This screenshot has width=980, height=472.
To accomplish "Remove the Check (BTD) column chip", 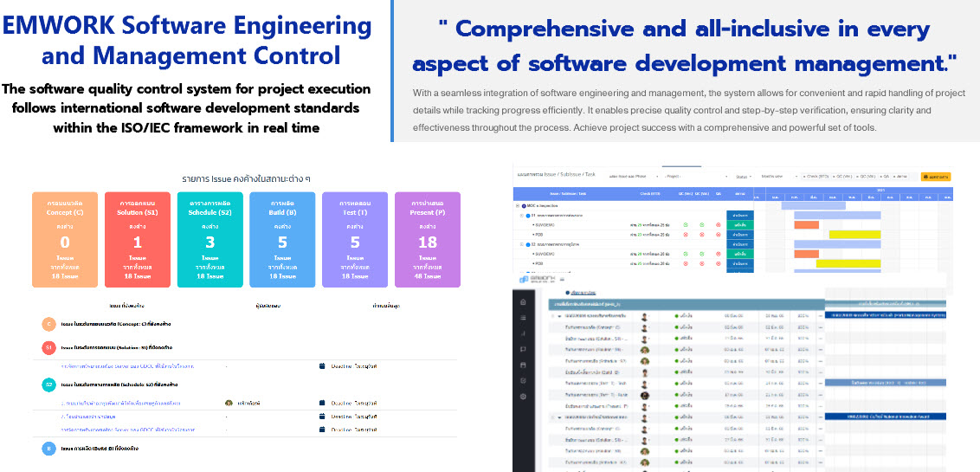I will (x=803, y=177).
